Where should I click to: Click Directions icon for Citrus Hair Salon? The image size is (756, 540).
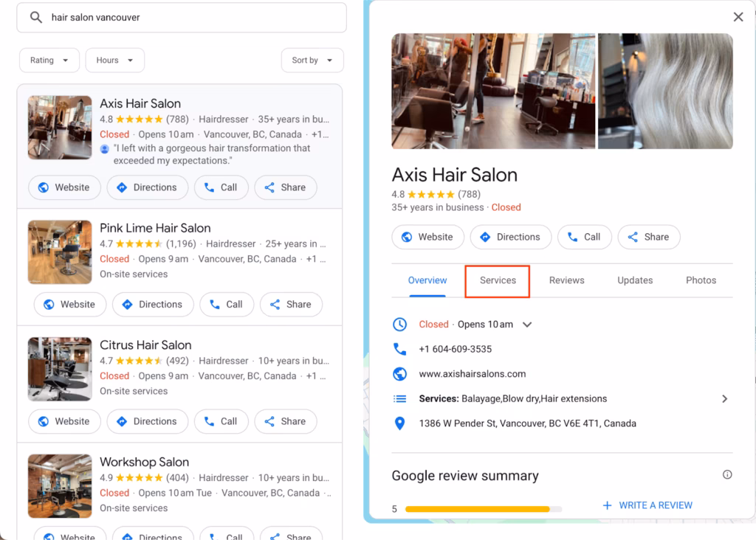[122, 421]
